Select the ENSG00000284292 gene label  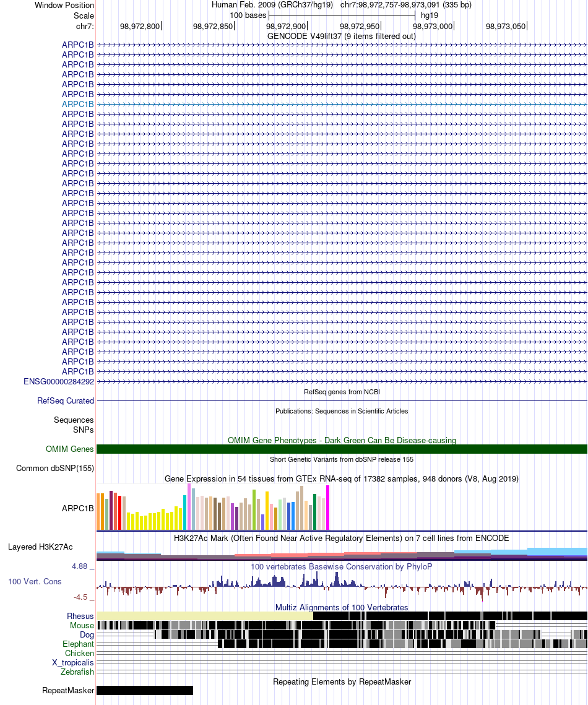pyautogui.click(x=59, y=382)
